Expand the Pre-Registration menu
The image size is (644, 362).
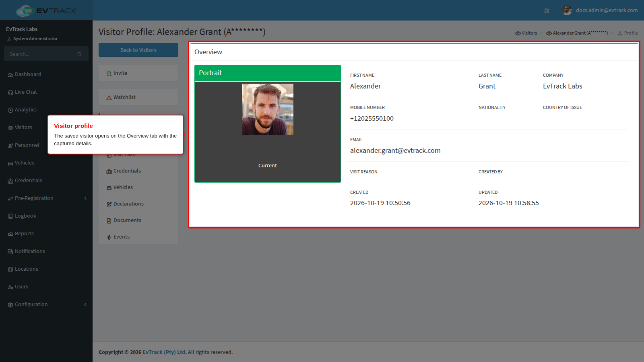(x=46, y=198)
